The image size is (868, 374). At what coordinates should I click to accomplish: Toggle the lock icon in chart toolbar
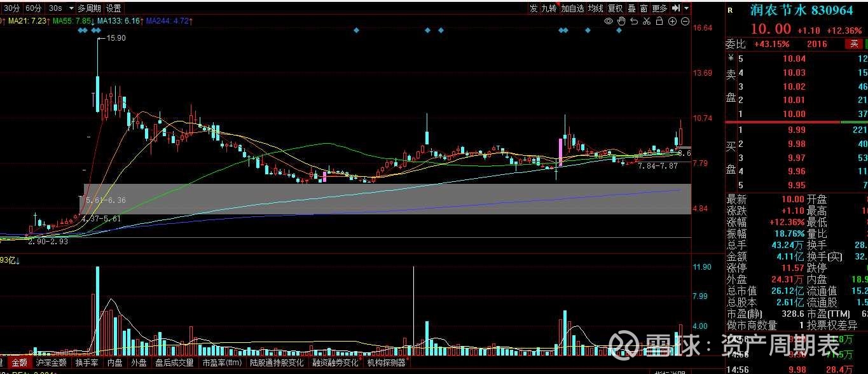point(659,21)
